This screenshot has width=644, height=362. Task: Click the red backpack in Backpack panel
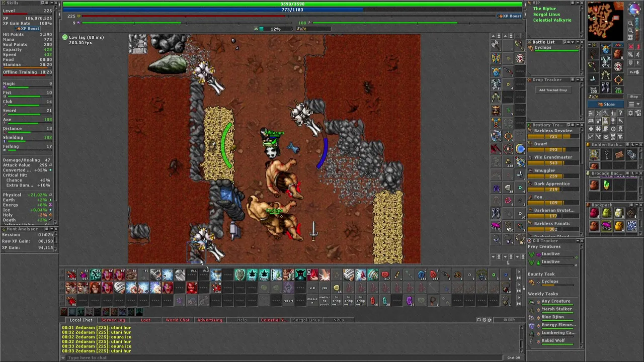pos(594,213)
